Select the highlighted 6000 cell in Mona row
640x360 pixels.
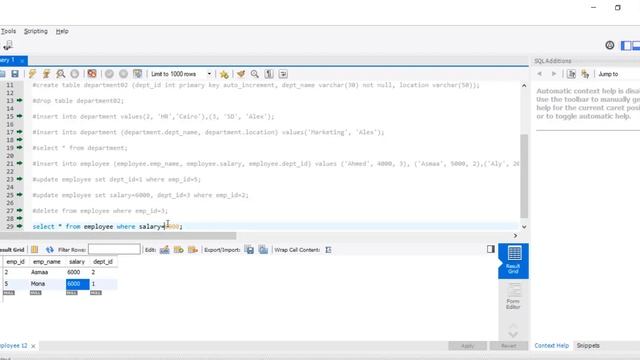(x=78, y=284)
